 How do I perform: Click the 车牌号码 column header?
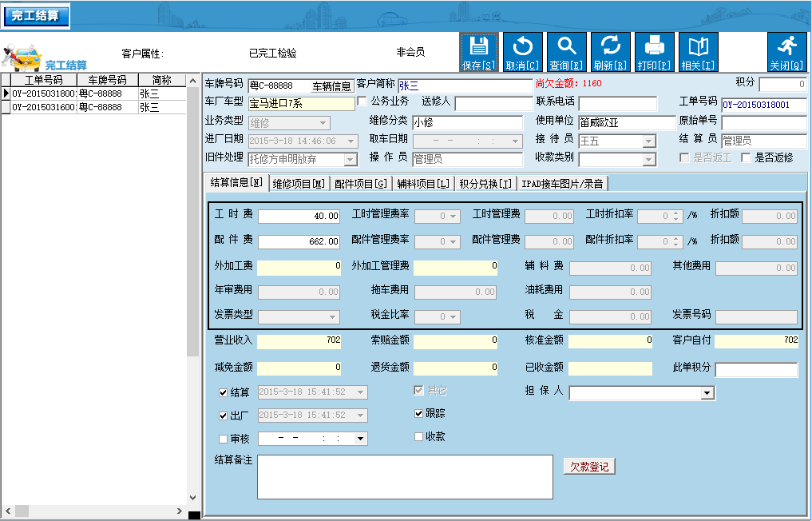click(107, 80)
